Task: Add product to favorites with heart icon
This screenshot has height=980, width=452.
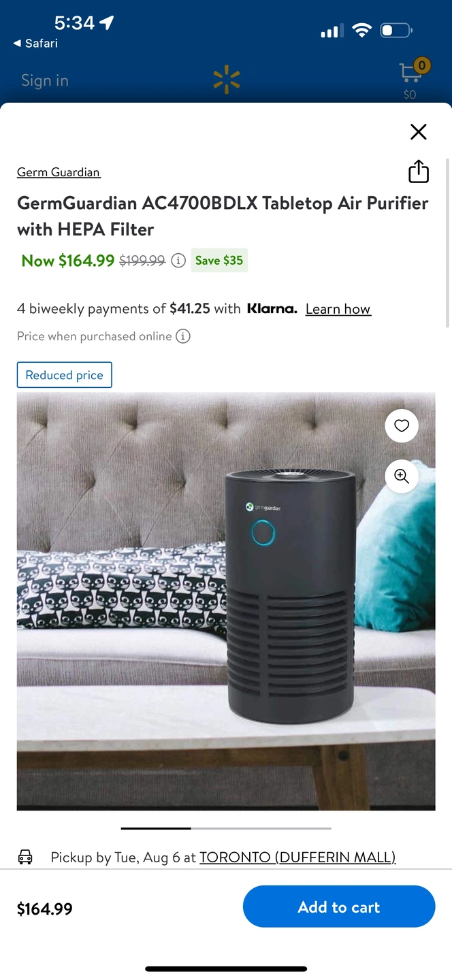Action: [402, 426]
